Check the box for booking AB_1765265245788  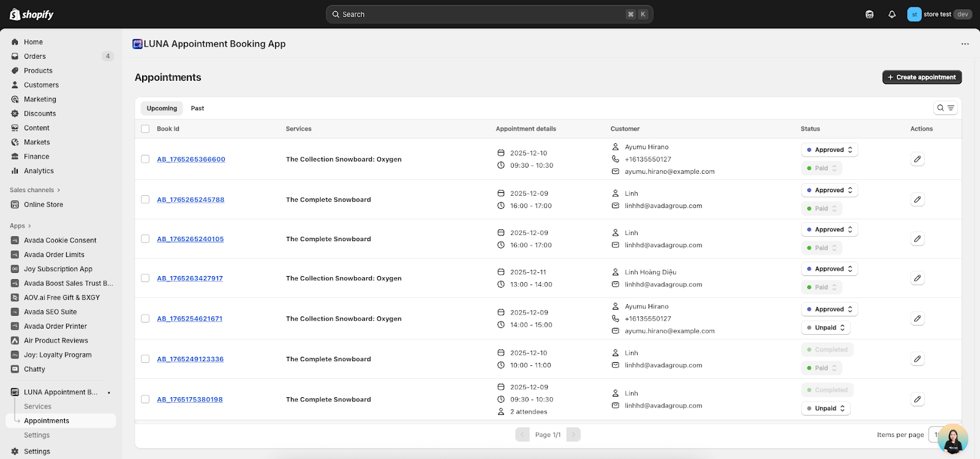(145, 200)
